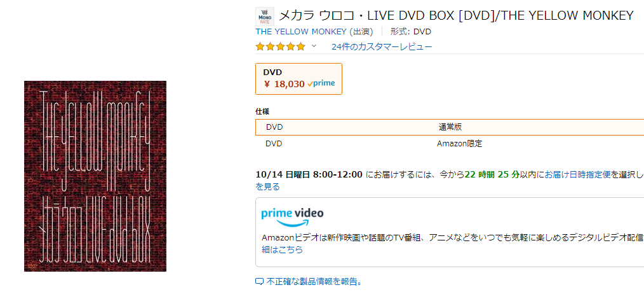Select the DVD 通常版 edition row

450,127
